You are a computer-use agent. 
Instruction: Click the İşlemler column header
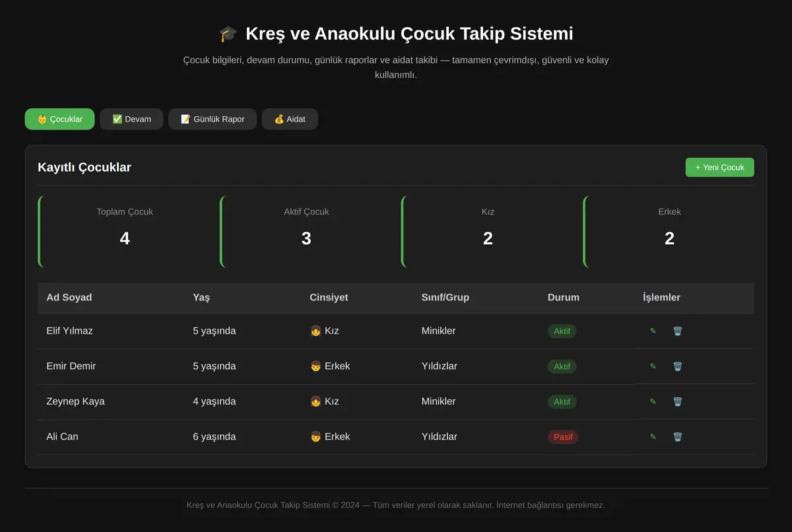(661, 298)
